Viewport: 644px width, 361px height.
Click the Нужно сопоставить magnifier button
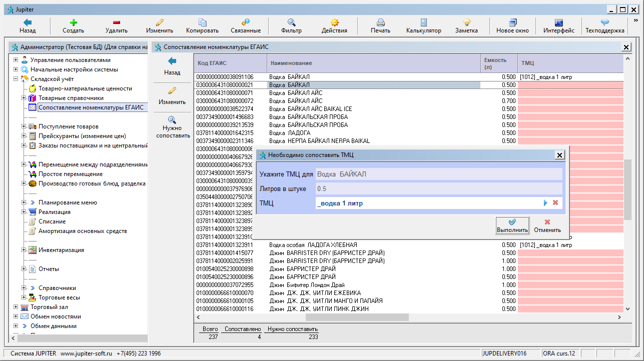coord(172,127)
